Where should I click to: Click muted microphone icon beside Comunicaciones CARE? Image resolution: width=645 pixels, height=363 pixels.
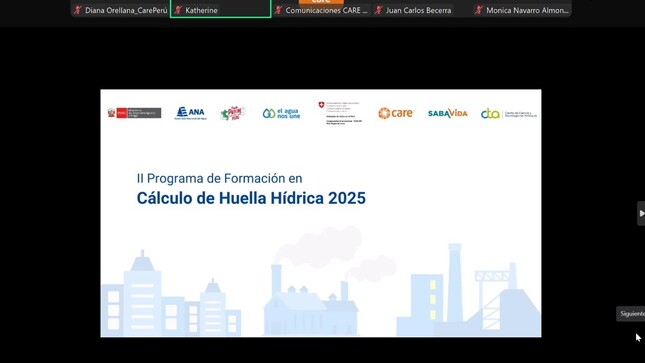pyautogui.click(x=278, y=10)
